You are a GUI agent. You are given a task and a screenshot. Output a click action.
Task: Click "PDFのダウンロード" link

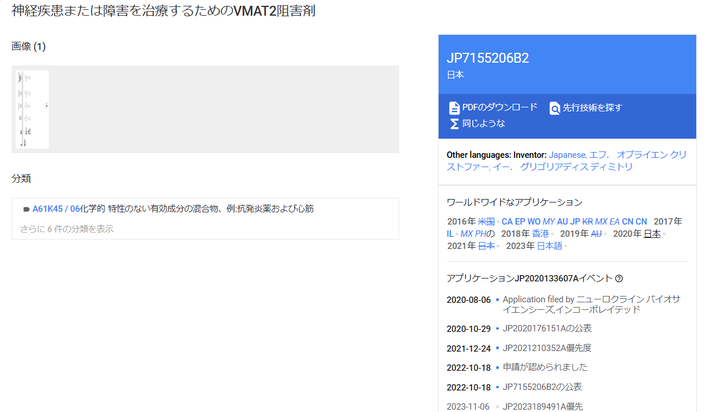(500, 107)
